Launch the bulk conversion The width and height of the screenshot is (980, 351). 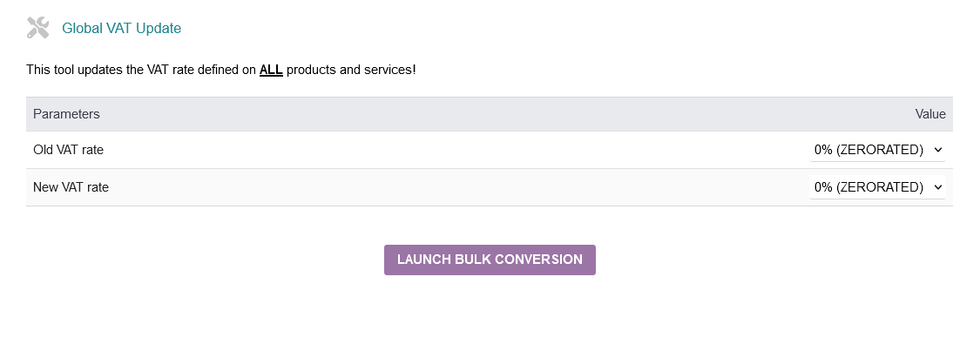pos(490,260)
